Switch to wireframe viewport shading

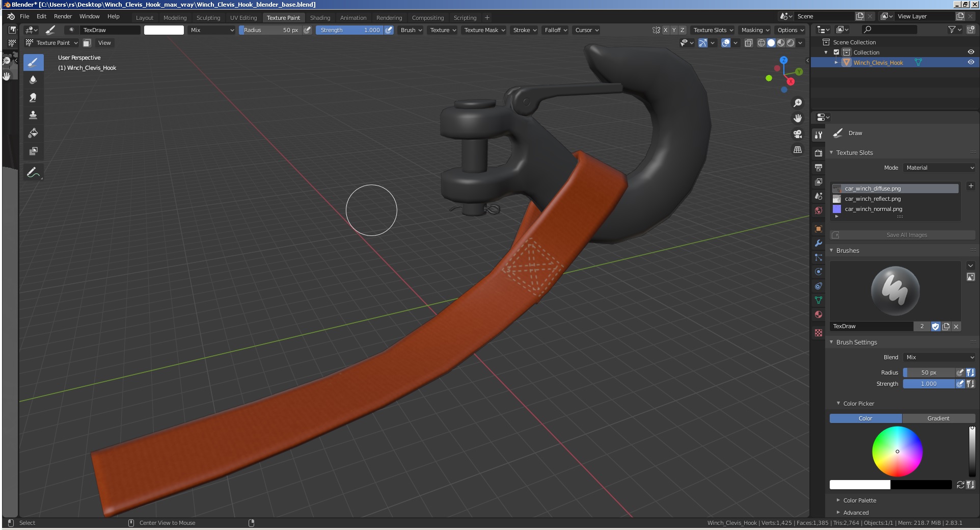pyautogui.click(x=761, y=43)
